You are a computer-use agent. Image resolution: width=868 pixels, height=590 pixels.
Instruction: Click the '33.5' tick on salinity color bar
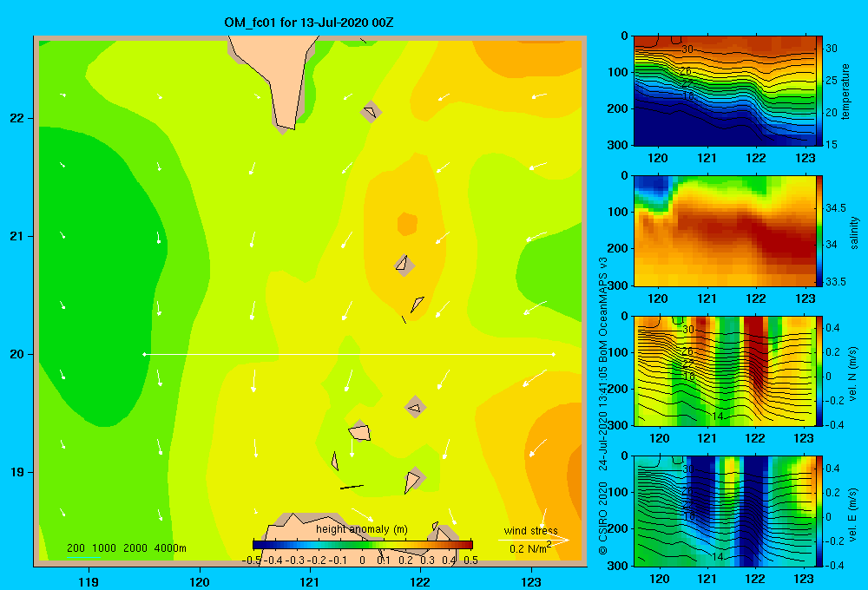coord(835,281)
